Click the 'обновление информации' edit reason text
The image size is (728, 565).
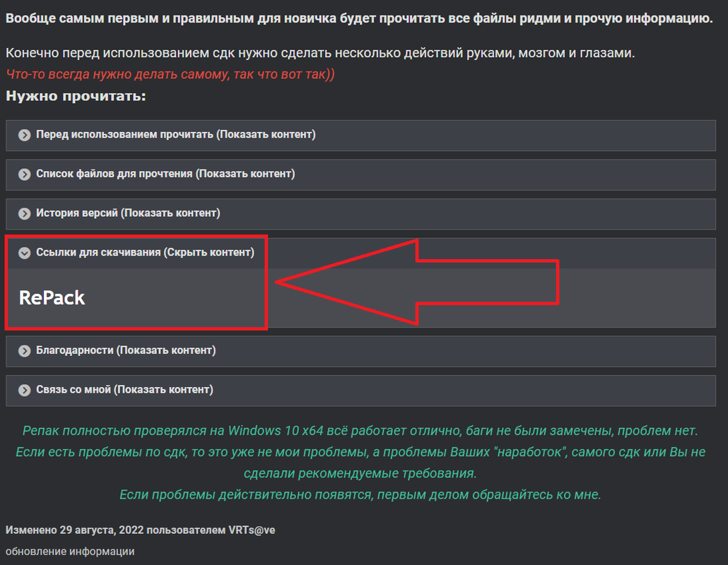point(70,552)
